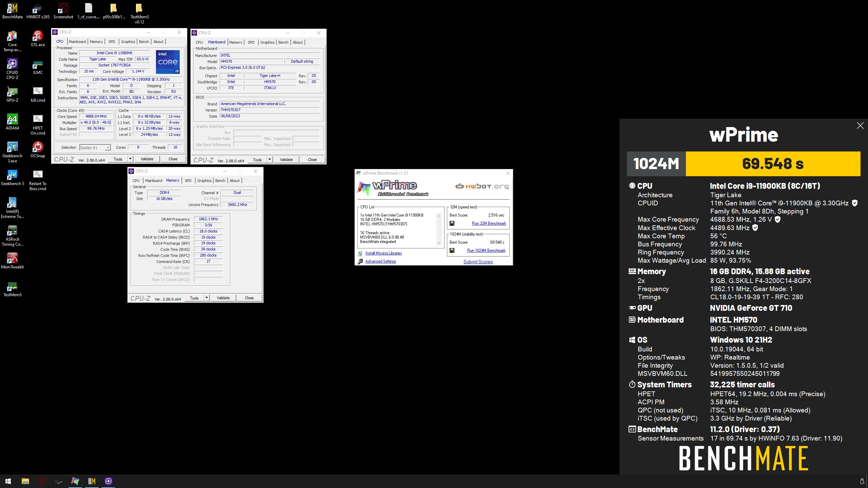Click the Default string model field

[x=302, y=61]
